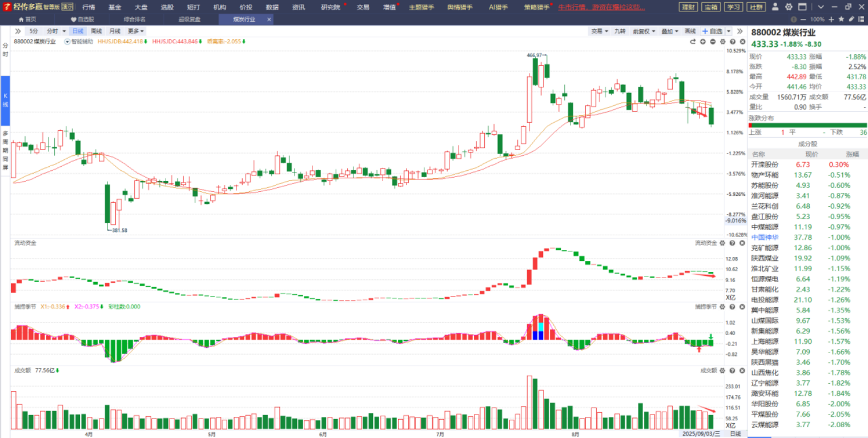Toggle the 画线 drawing mode
Screen dimensions: 868x438
tap(690, 31)
